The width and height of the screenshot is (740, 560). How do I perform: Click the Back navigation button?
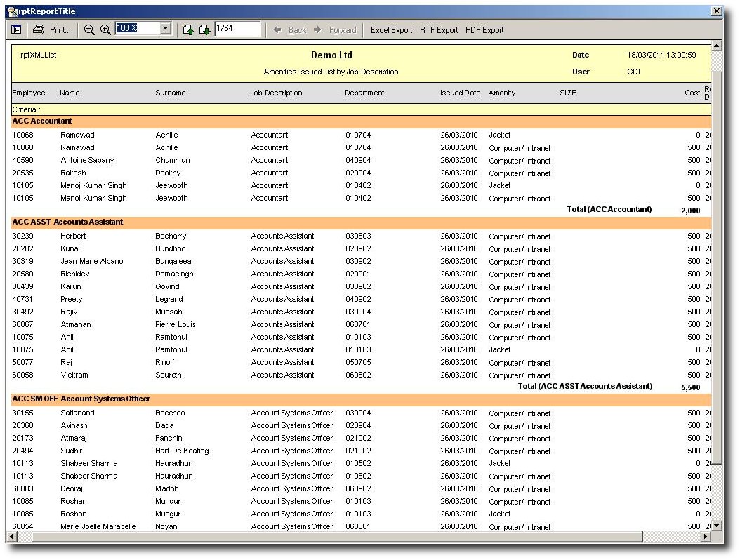tap(290, 30)
